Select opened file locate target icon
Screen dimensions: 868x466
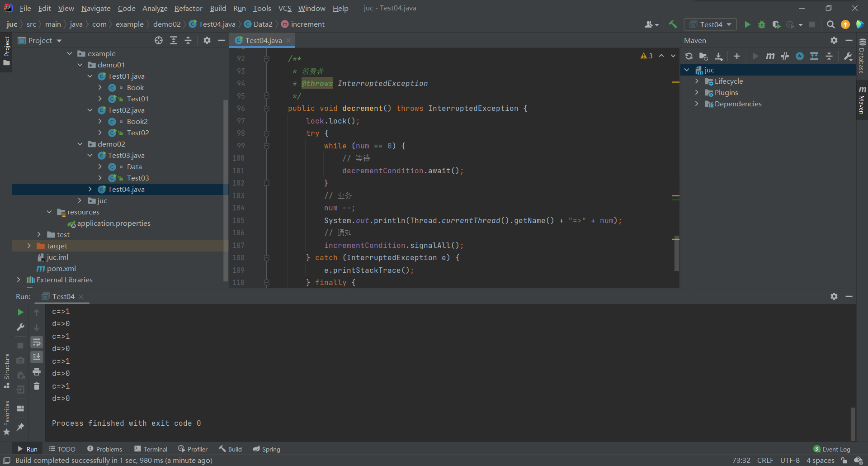pyautogui.click(x=159, y=41)
